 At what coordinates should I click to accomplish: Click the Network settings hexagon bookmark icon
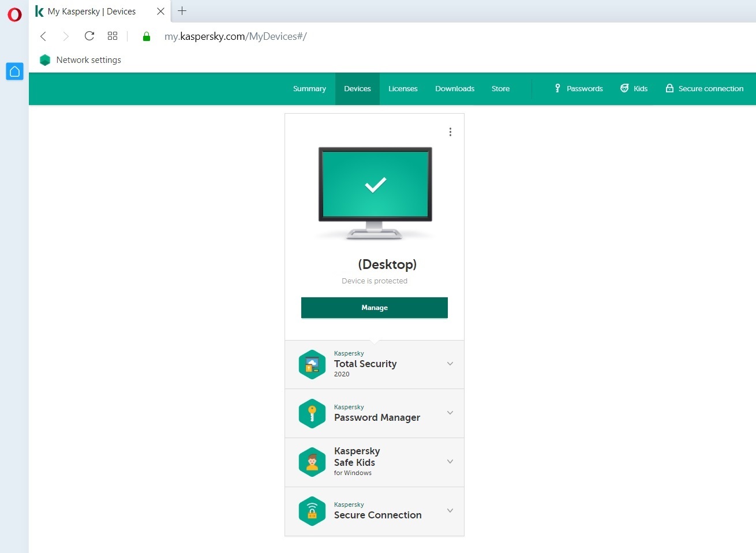click(45, 60)
